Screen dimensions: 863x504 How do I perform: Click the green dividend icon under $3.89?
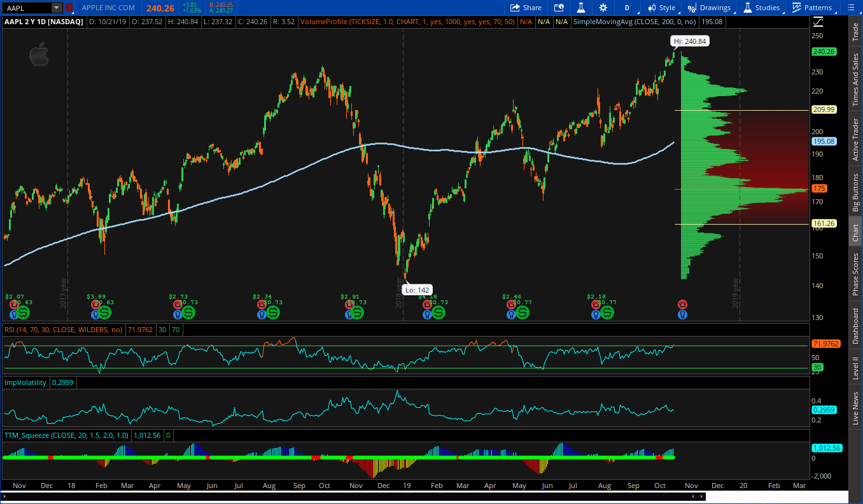(x=105, y=312)
